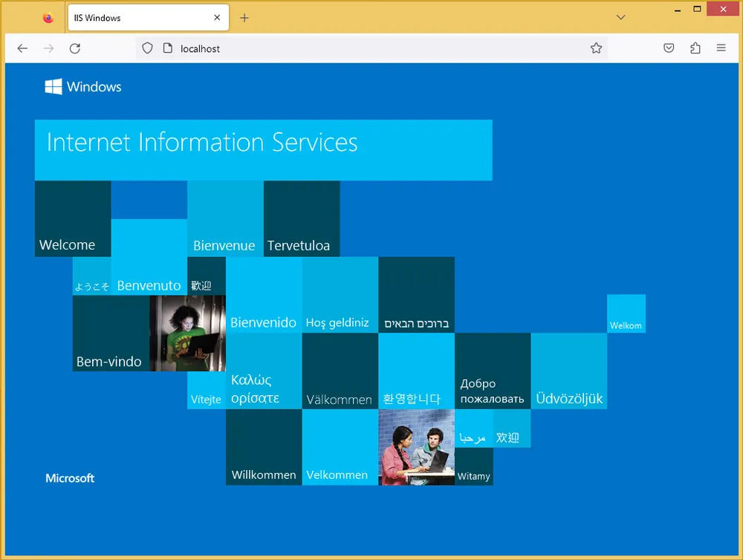Click the Καλώς ορίσατε tile
The image size is (743, 560).
pyautogui.click(x=264, y=371)
